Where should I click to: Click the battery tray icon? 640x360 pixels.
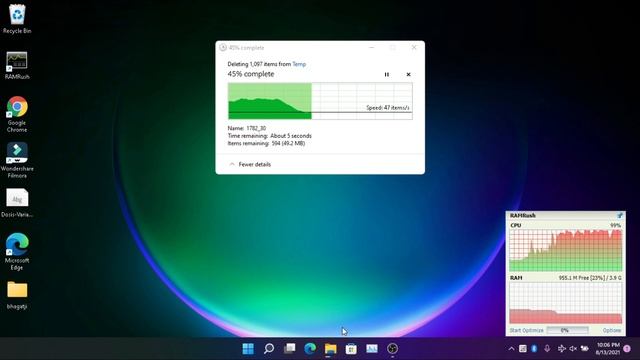585,349
